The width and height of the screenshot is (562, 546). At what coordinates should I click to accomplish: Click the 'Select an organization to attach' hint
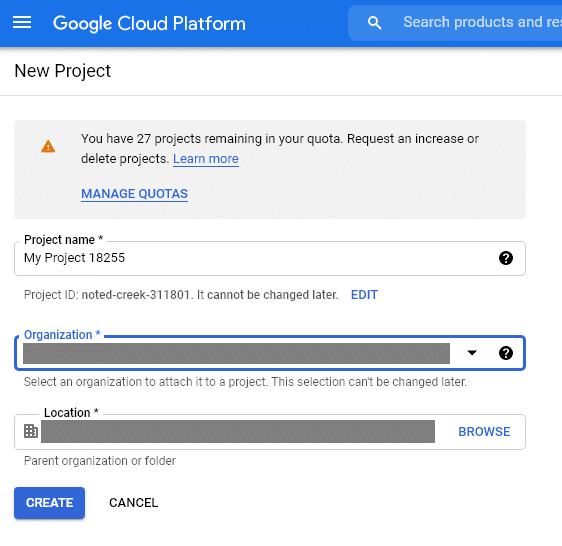pyautogui.click(x=245, y=382)
